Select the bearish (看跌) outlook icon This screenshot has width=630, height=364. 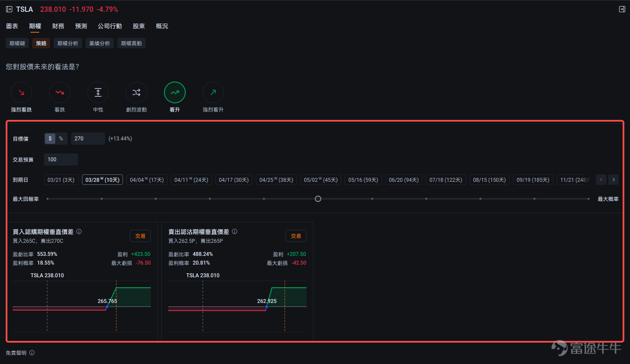click(60, 92)
